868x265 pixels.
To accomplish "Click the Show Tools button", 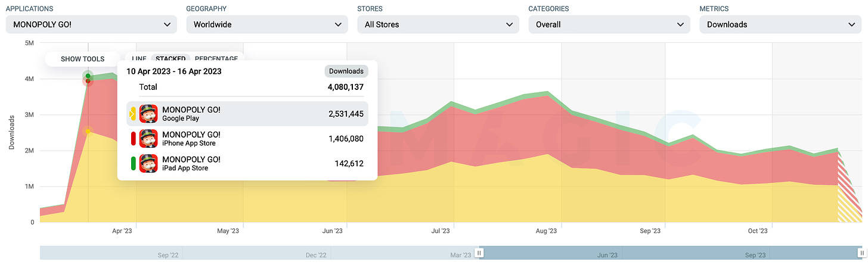I will click(x=82, y=59).
